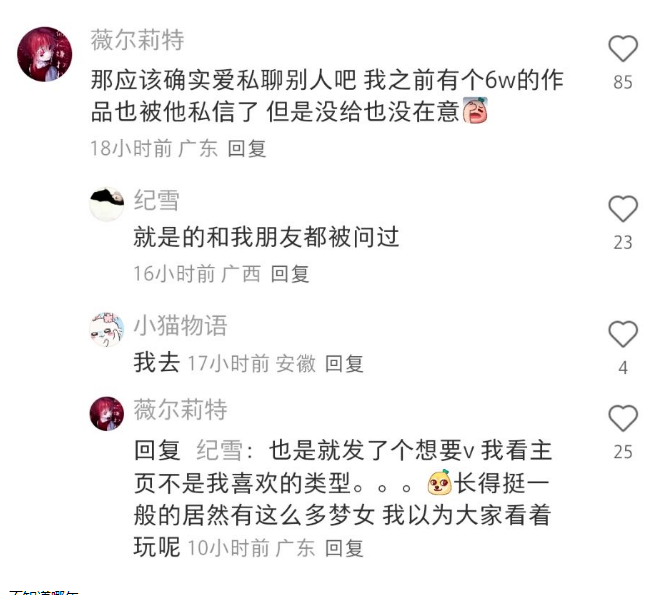Open 小猫物语's cat avatar
This screenshot has height=595, width=660.
point(107,330)
